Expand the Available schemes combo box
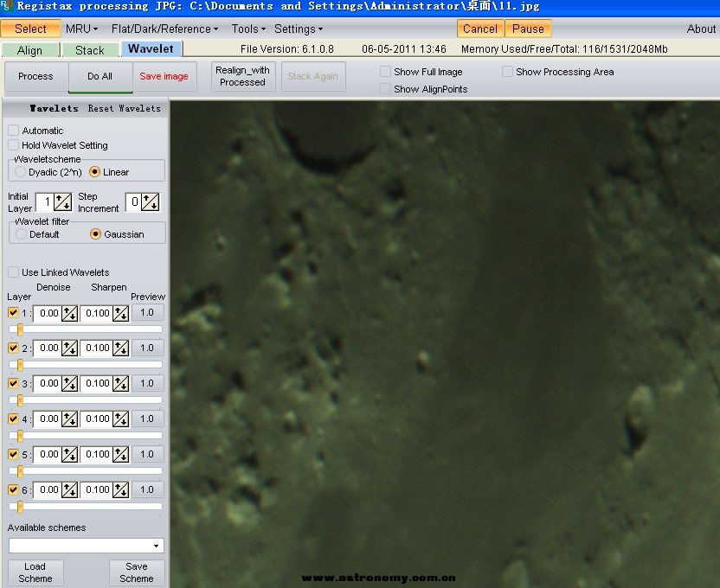The height and width of the screenshot is (588, 720). click(156, 546)
